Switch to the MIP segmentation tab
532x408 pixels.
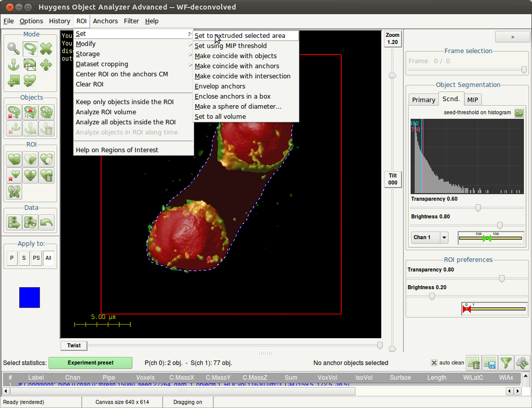coord(472,100)
